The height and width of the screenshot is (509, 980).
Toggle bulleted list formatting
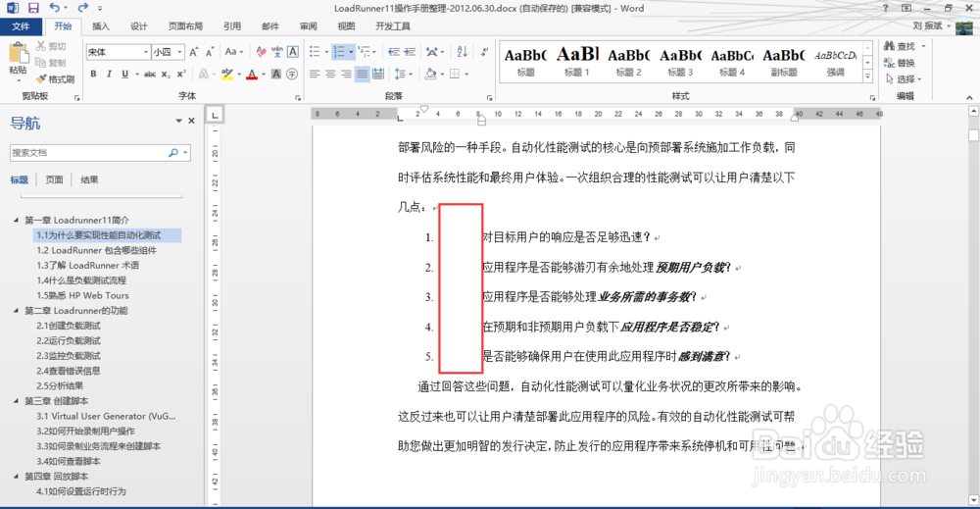tap(315, 52)
